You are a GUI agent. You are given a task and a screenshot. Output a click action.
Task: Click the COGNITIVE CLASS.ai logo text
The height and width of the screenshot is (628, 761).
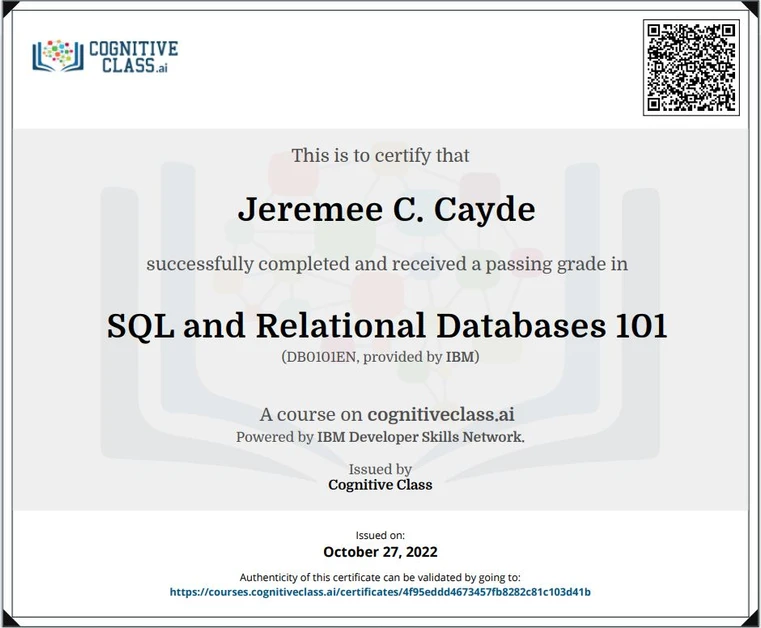click(x=133, y=55)
